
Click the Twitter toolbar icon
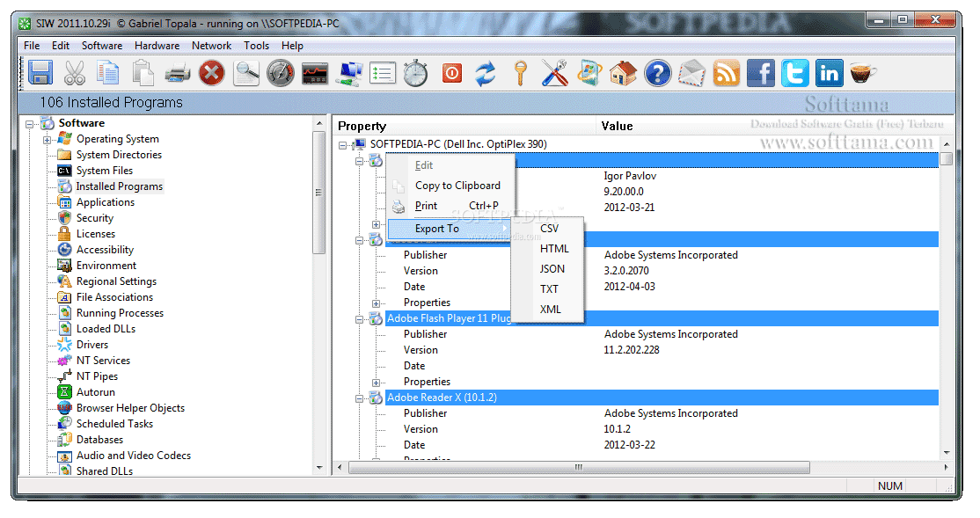coord(794,73)
